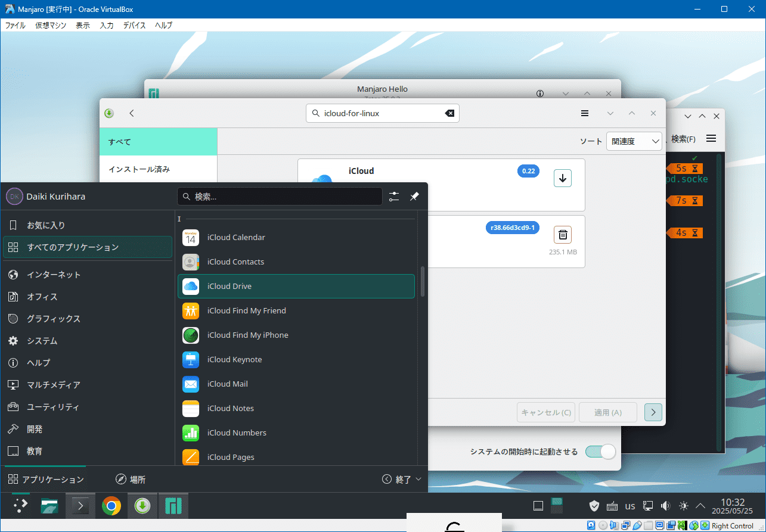
Task: Open volume control in system tray
Action: point(666,506)
